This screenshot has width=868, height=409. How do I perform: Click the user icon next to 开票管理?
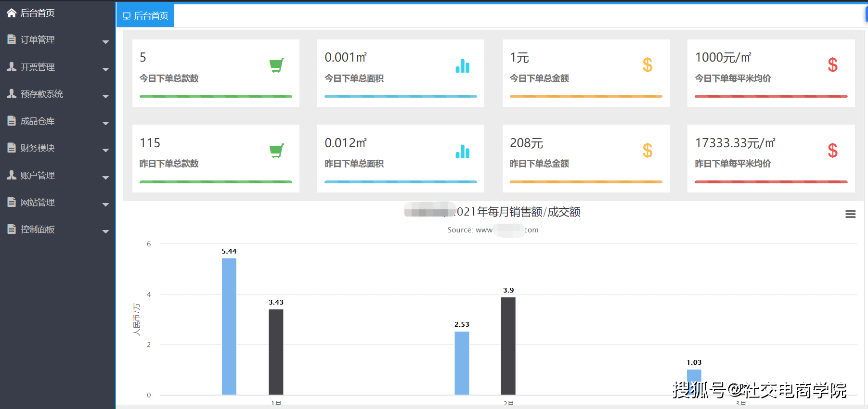[12, 67]
